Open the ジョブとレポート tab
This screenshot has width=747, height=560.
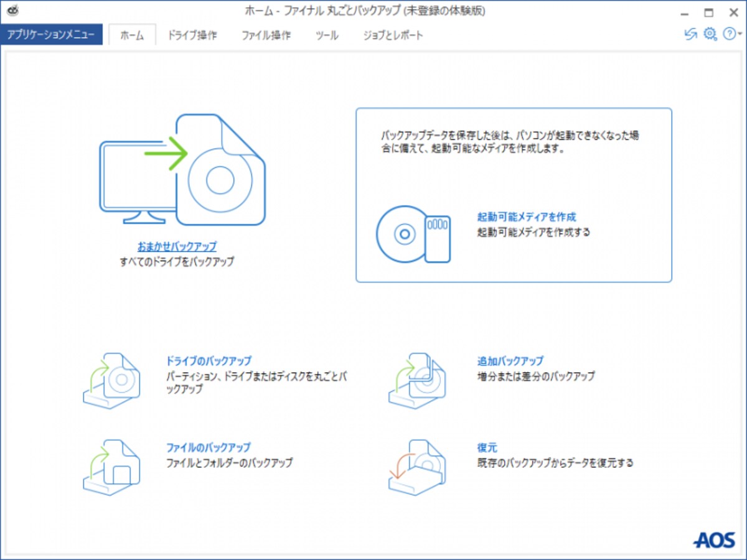tap(393, 35)
